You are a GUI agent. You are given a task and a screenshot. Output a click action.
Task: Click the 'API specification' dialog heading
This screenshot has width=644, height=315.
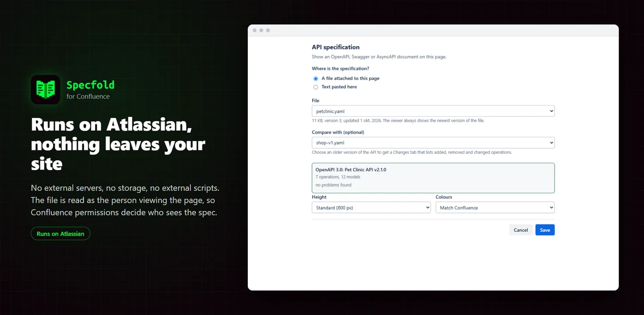point(335,47)
